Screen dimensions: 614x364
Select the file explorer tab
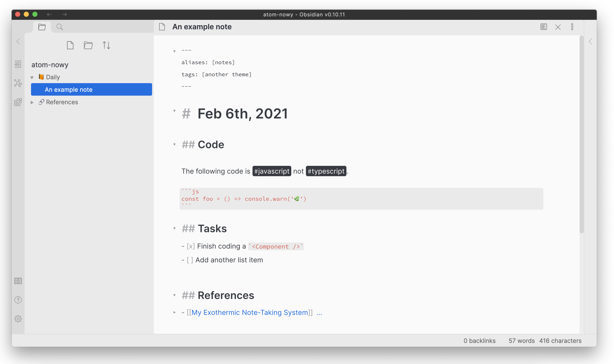point(42,27)
